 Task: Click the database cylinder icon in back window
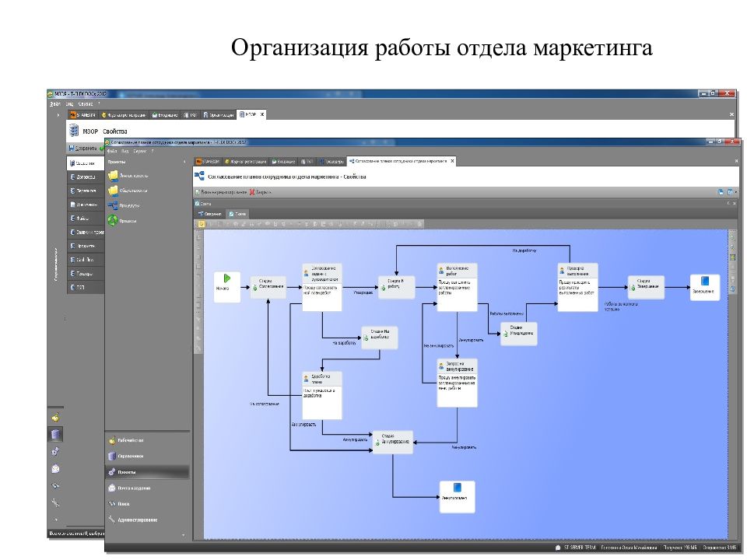[x=56, y=434]
